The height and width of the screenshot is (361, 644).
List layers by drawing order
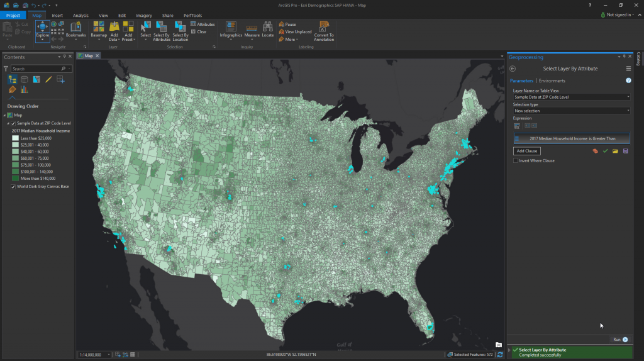click(x=13, y=79)
